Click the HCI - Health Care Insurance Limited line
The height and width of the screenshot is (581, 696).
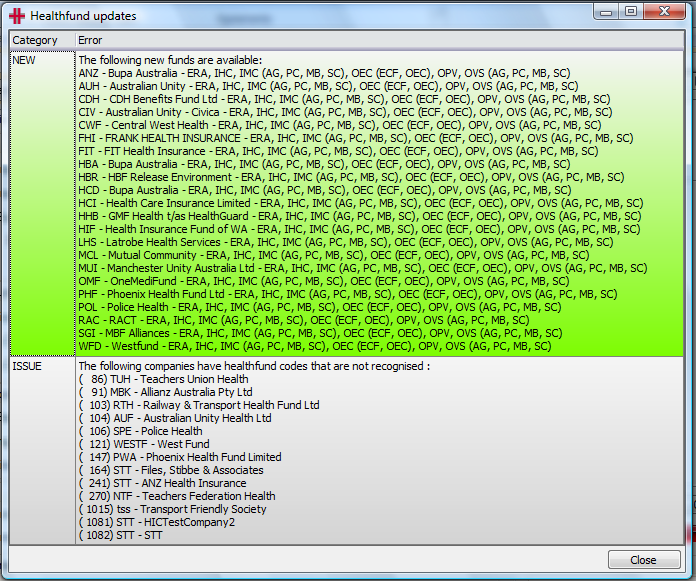click(x=361, y=203)
